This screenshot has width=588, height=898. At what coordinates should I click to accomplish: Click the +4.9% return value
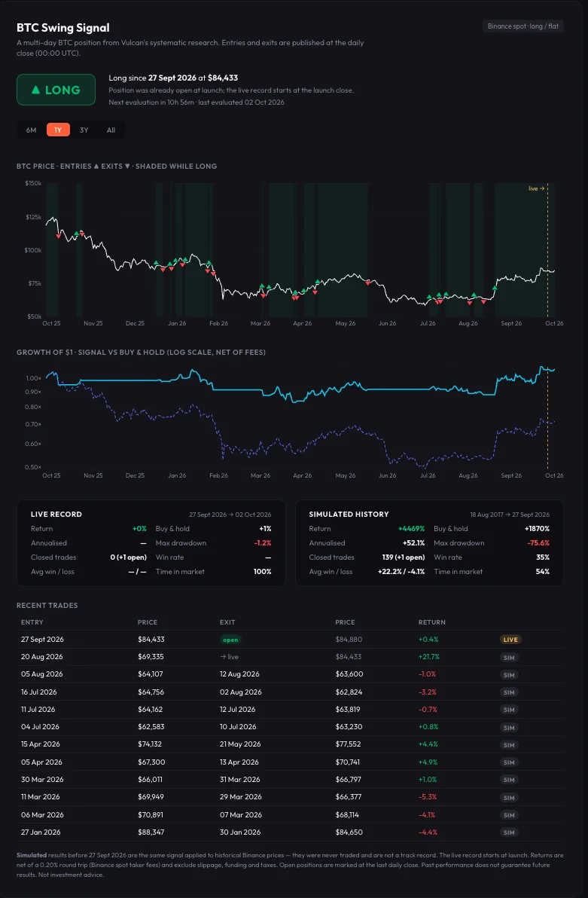428,762
